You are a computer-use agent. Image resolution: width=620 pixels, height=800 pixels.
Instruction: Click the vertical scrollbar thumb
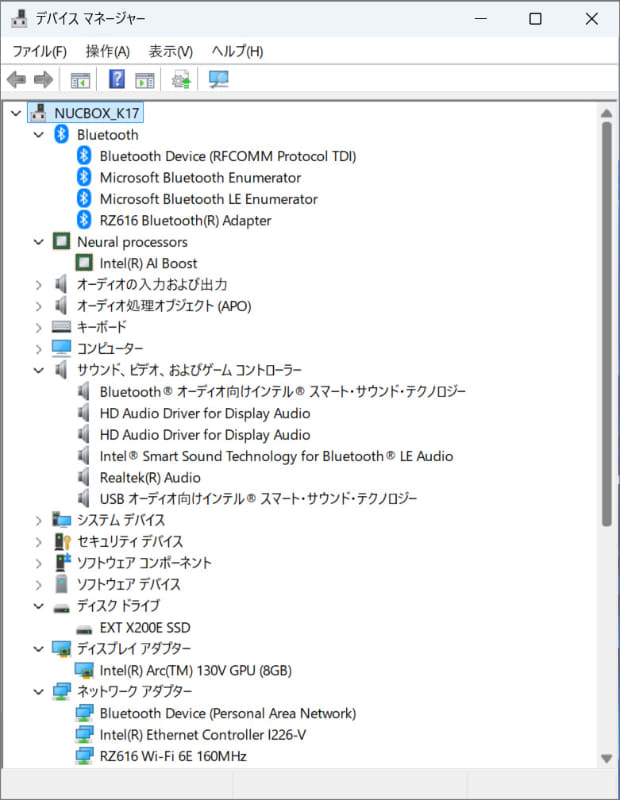coord(606,324)
